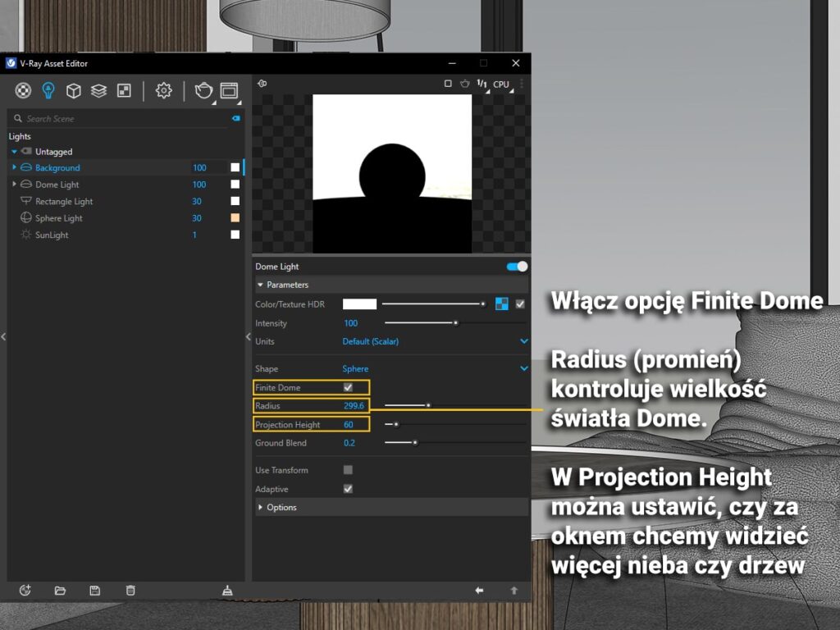The image size is (840, 630).
Task: Turn off the Dome Light toggle switch
Action: click(517, 267)
